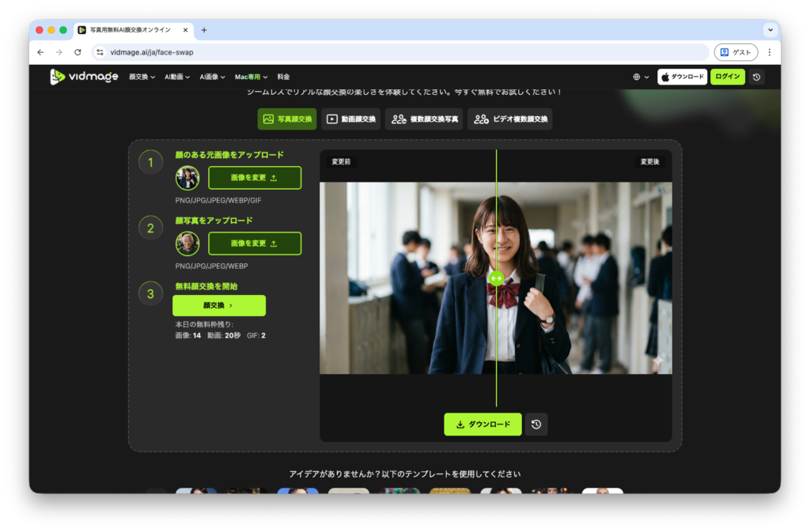Screen dimensions: 810x532
Task: Open history icon in top navigation
Action: pos(757,77)
